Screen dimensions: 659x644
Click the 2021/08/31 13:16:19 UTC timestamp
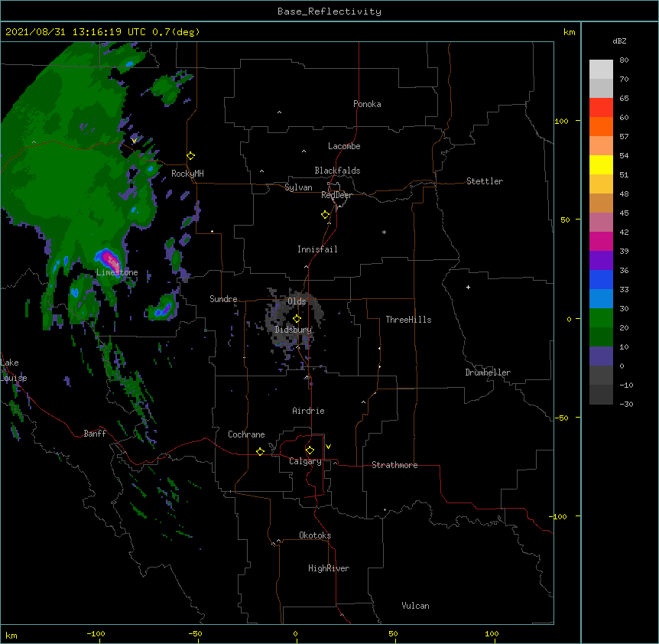point(76,32)
